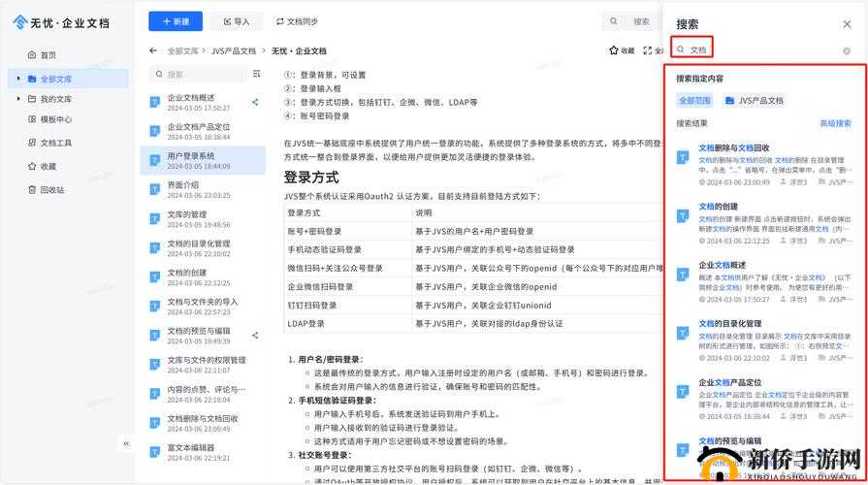Image resolution: width=868 pixels, height=485 pixels.
Task: Click 全部文库 breadcrumb link
Action: click(x=182, y=51)
